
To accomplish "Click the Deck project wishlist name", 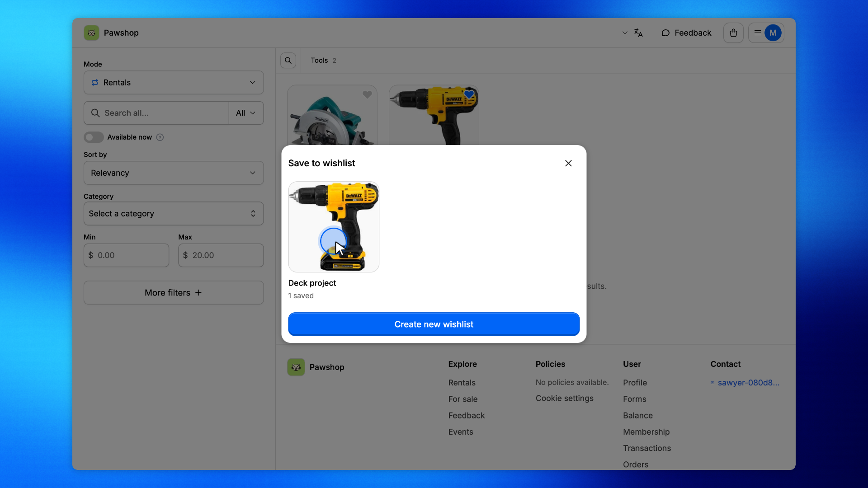I will click(x=312, y=283).
